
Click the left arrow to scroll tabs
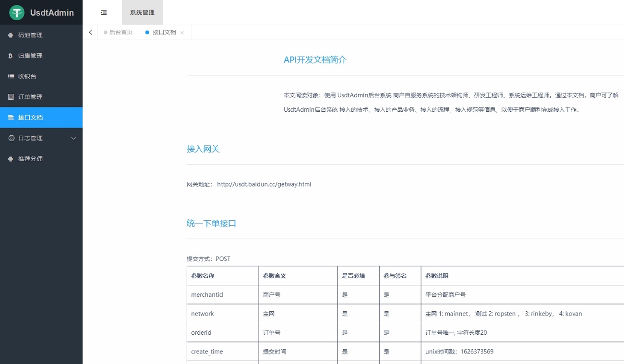[90, 32]
